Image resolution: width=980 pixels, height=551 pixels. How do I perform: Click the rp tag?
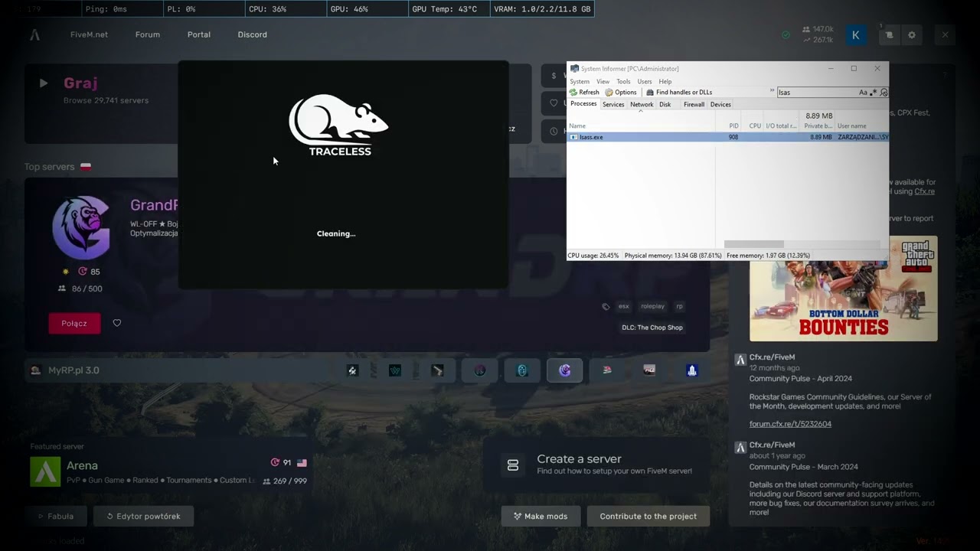tap(679, 306)
